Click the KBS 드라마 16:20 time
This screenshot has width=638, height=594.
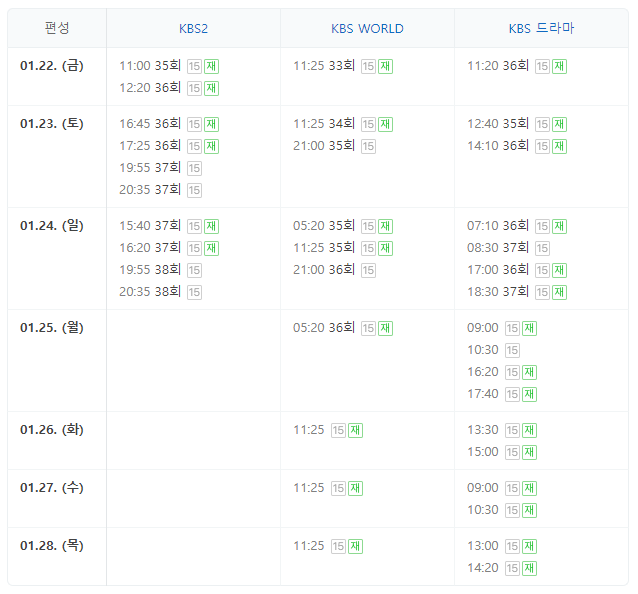pos(483,372)
